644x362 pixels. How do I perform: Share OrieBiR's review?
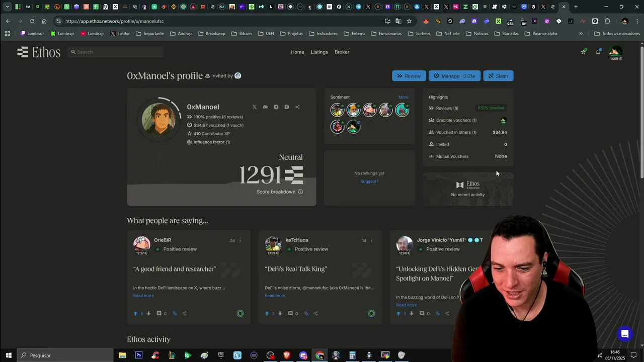[x=184, y=314]
